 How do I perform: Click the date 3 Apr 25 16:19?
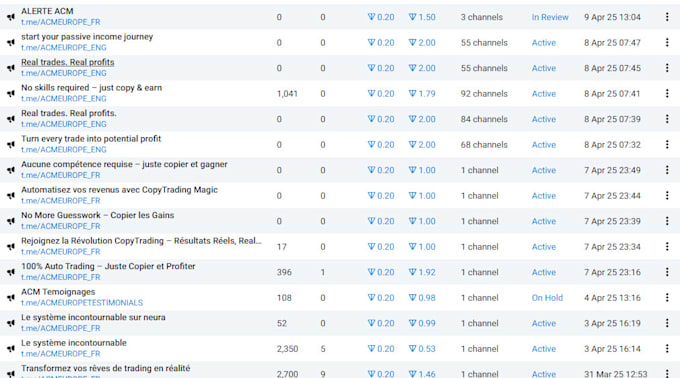[x=612, y=323]
